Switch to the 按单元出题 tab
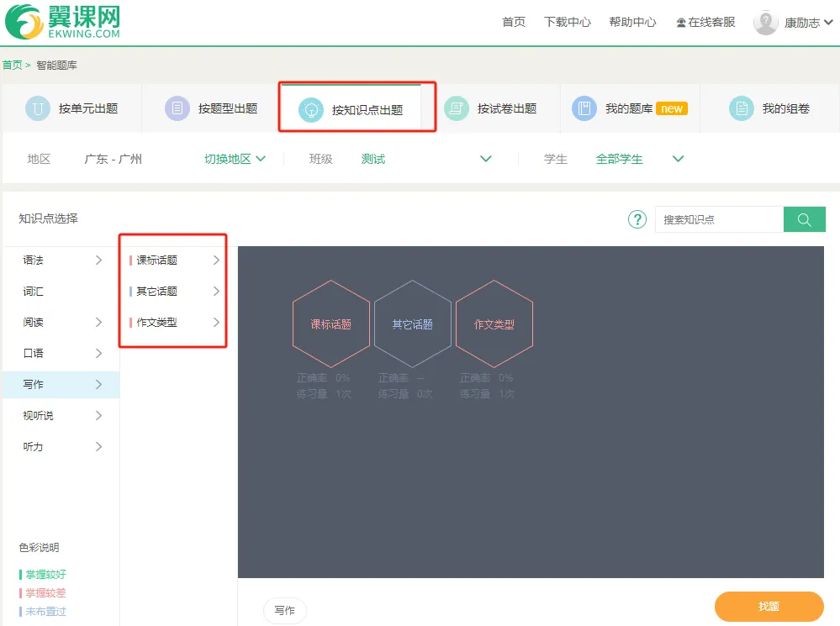This screenshot has height=626, width=840. tap(71, 108)
